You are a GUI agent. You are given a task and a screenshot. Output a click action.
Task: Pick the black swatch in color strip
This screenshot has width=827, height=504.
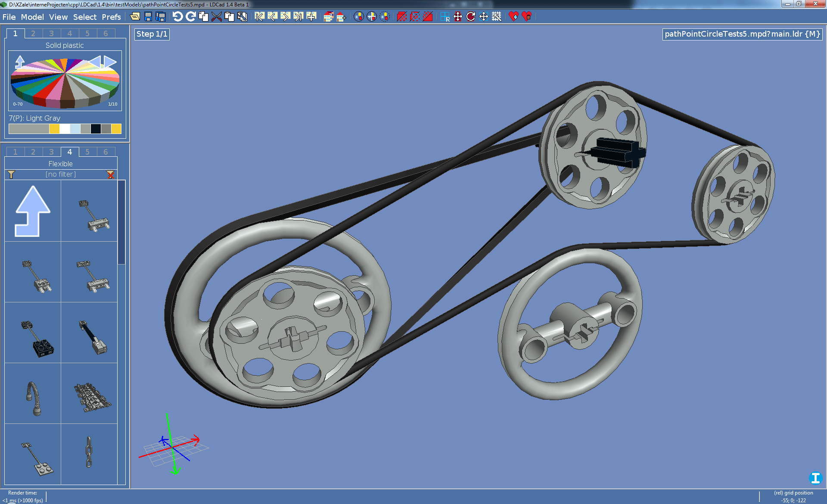point(96,129)
